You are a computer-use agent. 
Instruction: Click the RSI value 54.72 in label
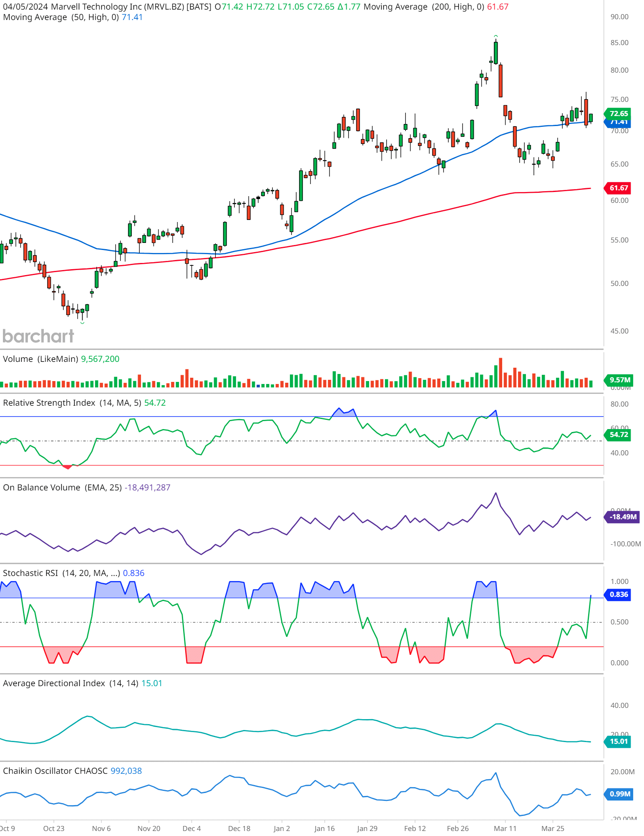(155, 403)
